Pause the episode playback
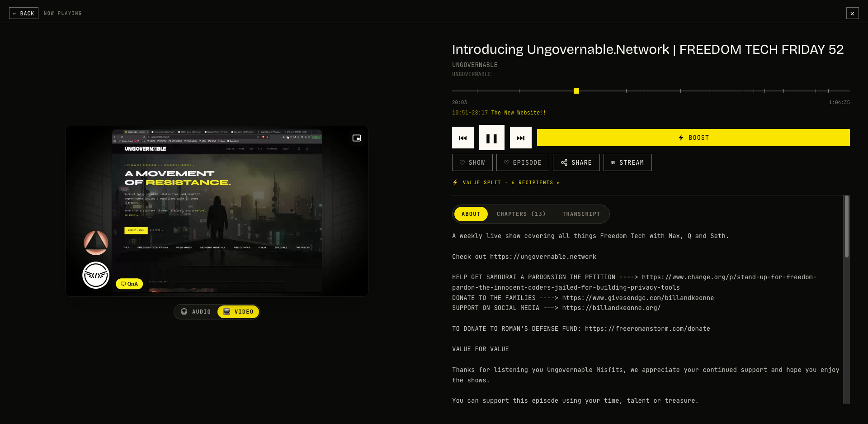The image size is (868, 424). [492, 138]
